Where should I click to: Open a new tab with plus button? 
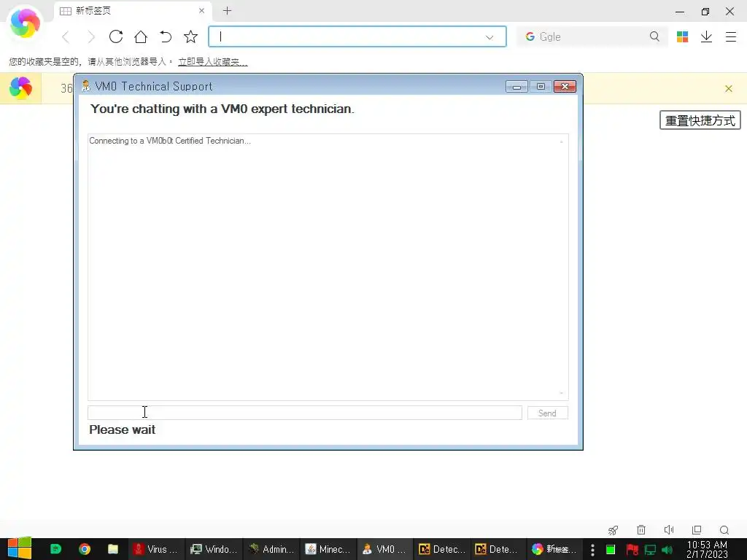pyautogui.click(x=228, y=10)
